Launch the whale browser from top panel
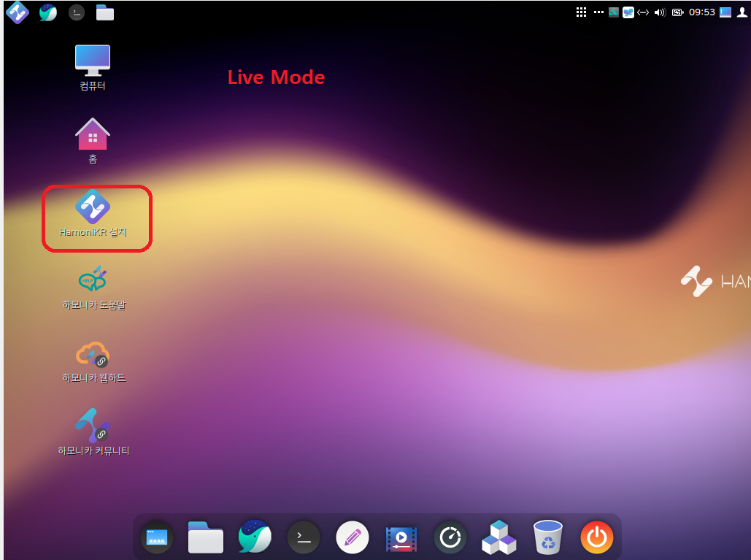The height and width of the screenshot is (560, 751). (48, 12)
